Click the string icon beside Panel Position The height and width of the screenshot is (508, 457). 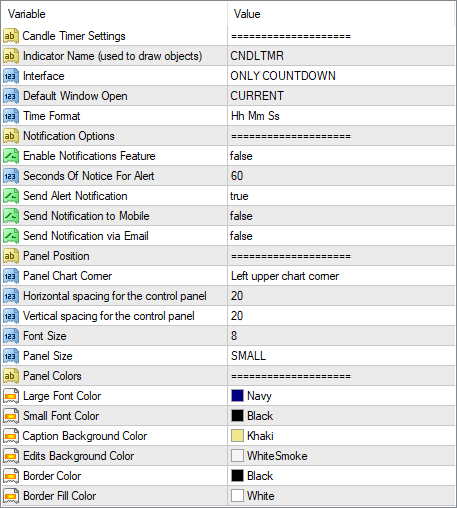pos(11,256)
